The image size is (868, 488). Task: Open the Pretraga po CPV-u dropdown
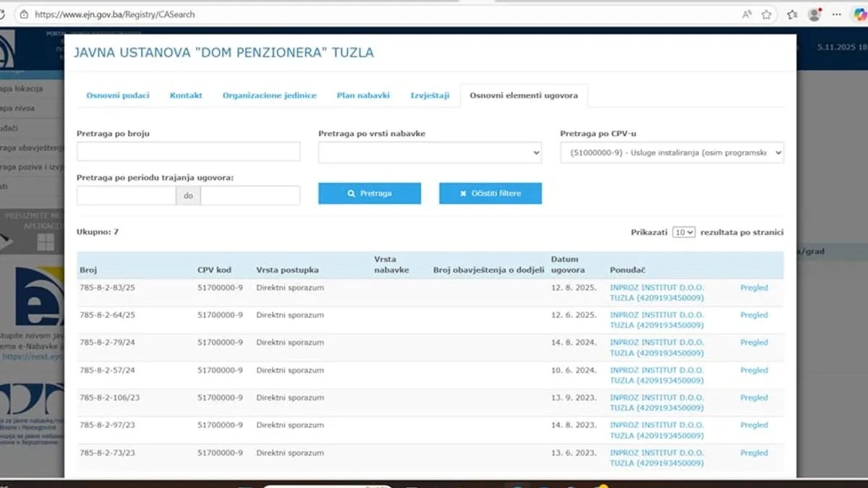(x=671, y=152)
